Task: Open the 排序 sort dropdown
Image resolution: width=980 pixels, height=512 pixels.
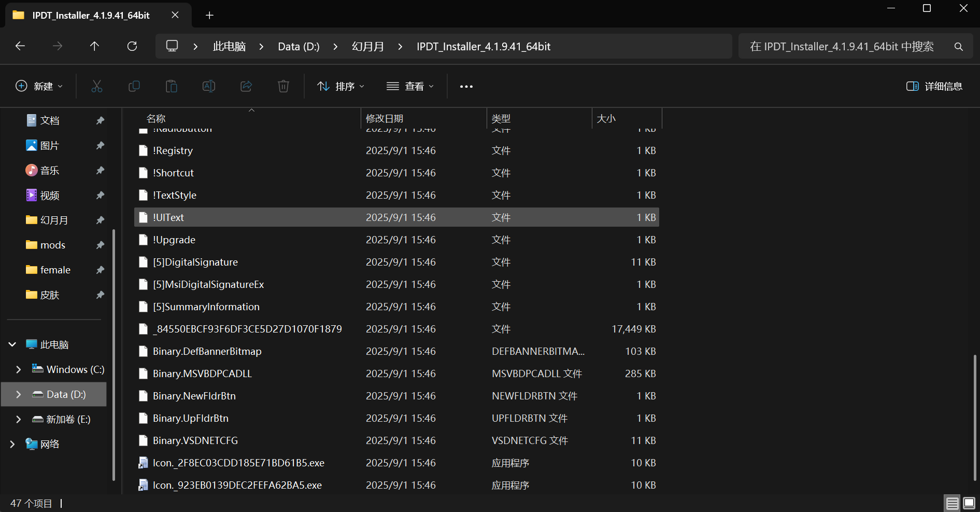Action: point(341,86)
